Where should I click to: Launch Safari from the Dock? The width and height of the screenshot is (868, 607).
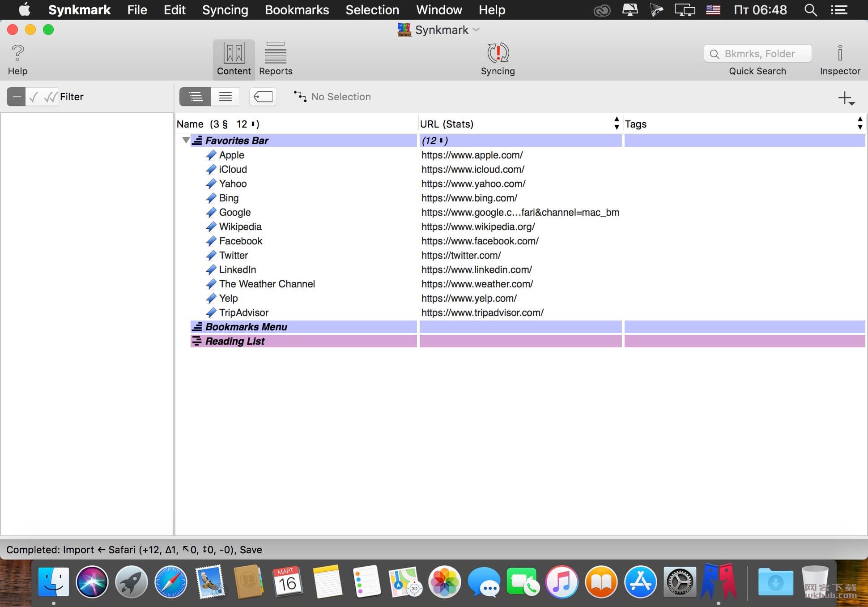click(170, 582)
